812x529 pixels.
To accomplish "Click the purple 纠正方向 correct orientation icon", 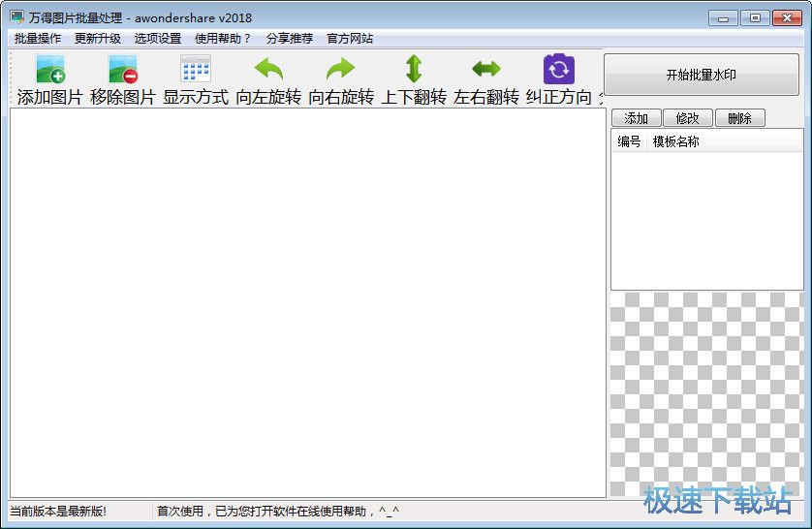I will [559, 70].
